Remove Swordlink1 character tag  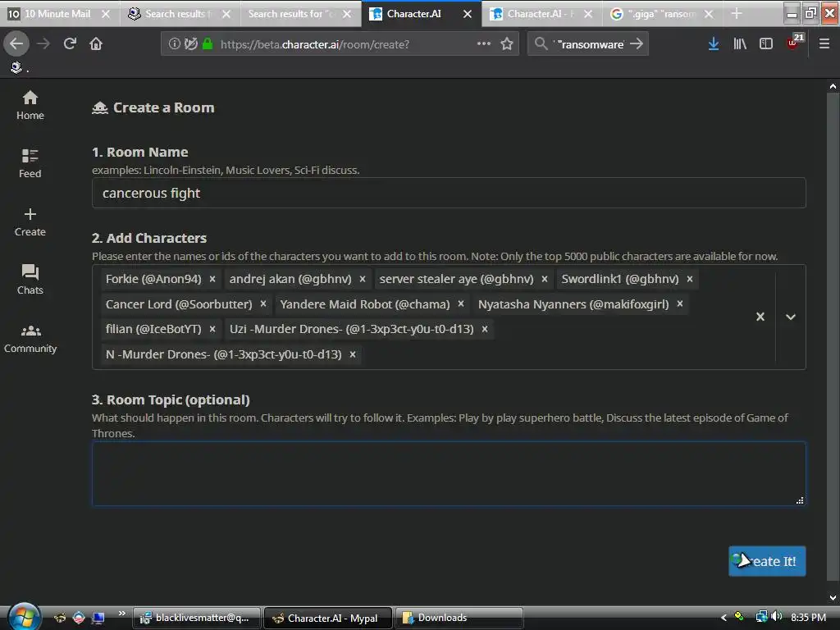click(x=690, y=279)
